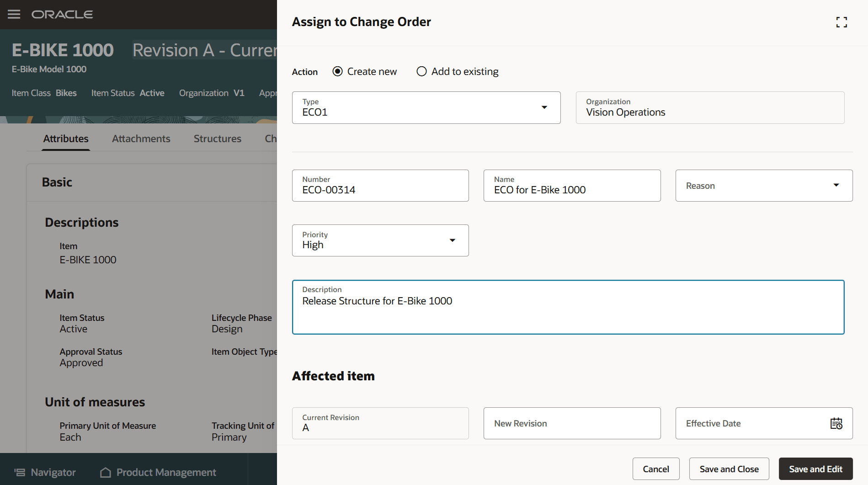The image size is (868, 485).
Task: Open the Effective Date calendar picker
Action: 836,423
